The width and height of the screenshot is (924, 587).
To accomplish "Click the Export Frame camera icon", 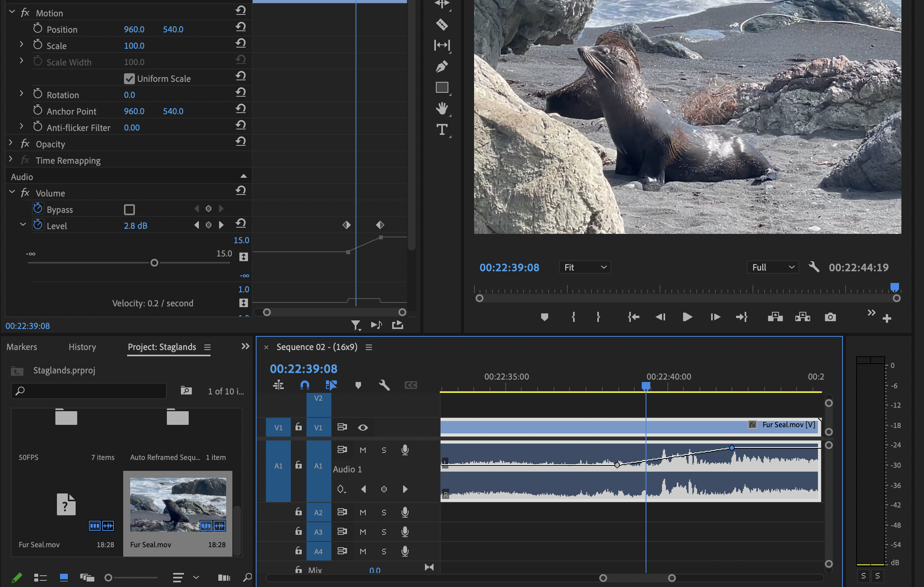I will (830, 317).
